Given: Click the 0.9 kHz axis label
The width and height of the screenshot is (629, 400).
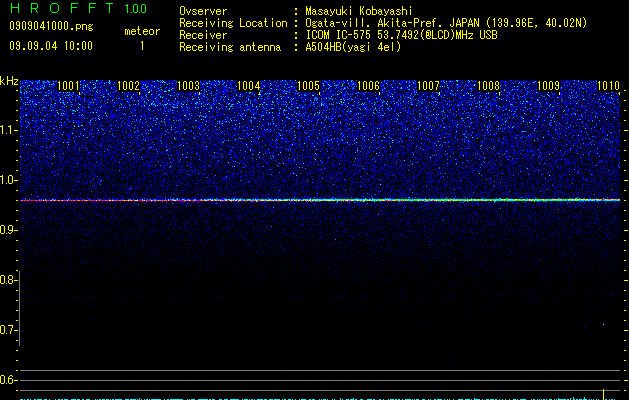Looking at the screenshot, I should tap(8, 230).
